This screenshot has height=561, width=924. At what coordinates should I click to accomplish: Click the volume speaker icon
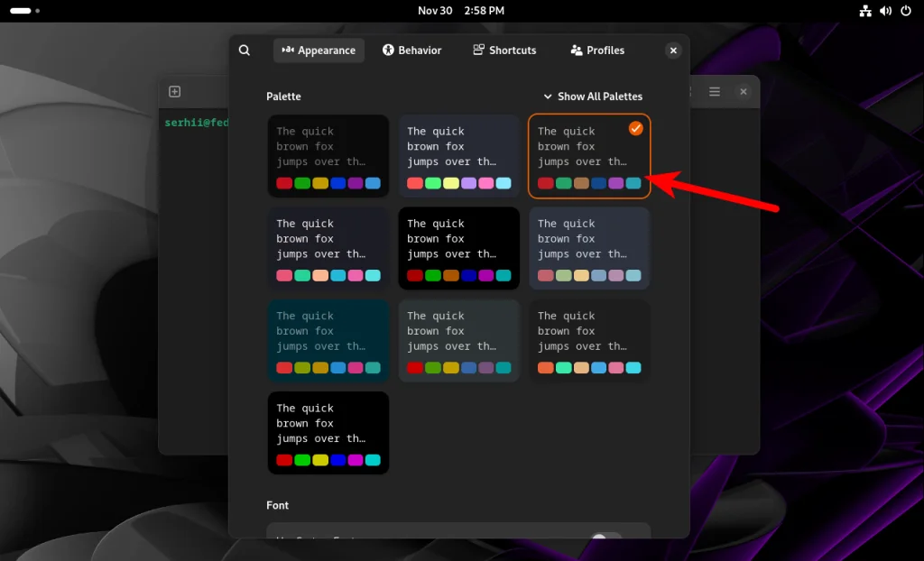pos(886,11)
